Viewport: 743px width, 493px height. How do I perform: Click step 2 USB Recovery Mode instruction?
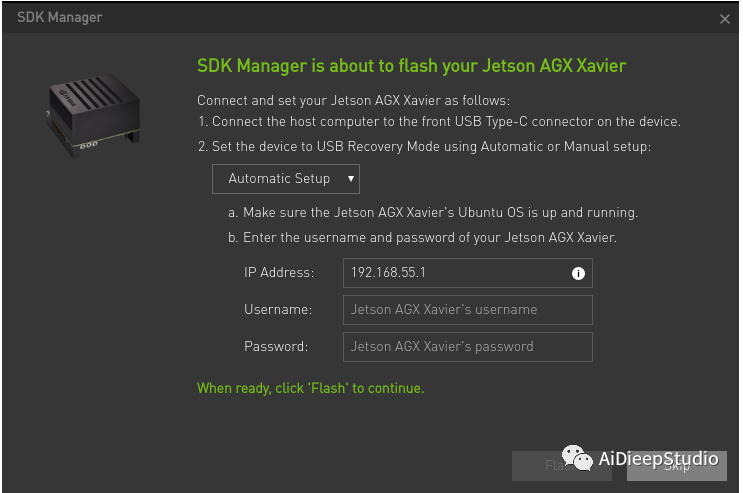point(425,146)
